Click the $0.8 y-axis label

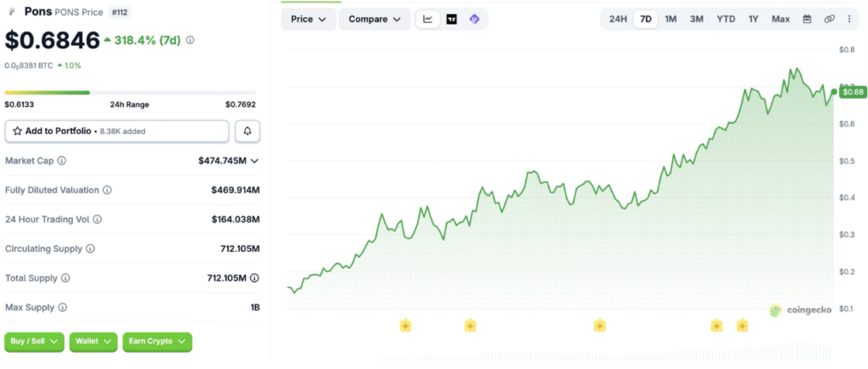pos(847,50)
